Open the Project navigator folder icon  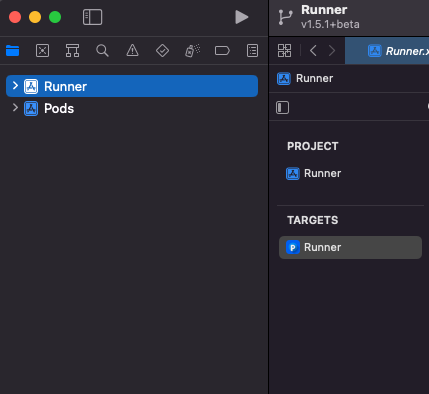[x=12, y=51]
